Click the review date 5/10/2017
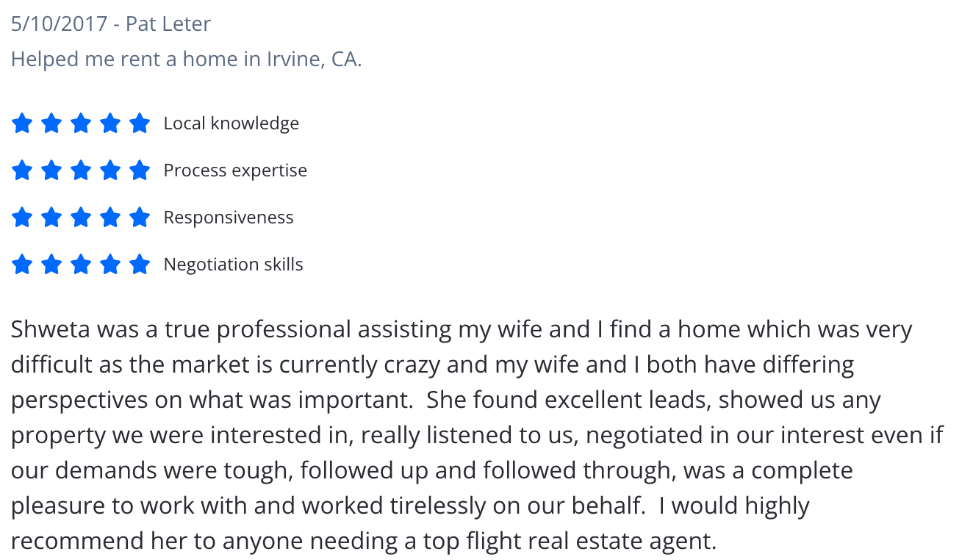Viewport: 973px width, 560px height. (58, 24)
